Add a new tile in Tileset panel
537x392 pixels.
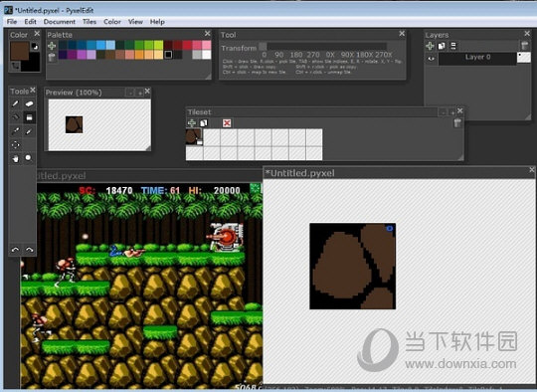(x=192, y=123)
